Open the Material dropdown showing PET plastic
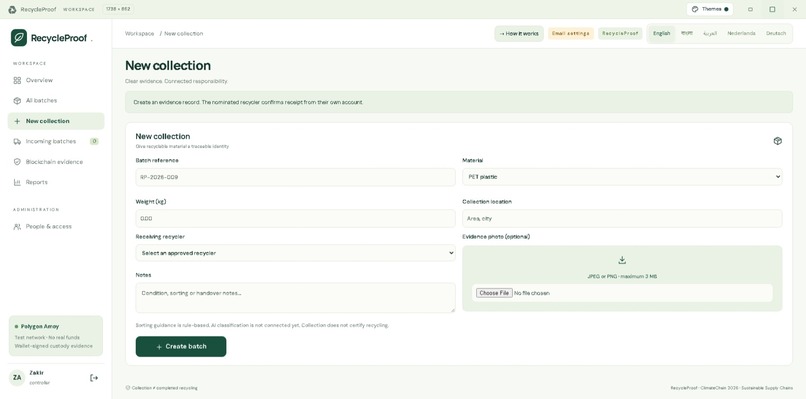This screenshot has width=806, height=399. click(622, 177)
